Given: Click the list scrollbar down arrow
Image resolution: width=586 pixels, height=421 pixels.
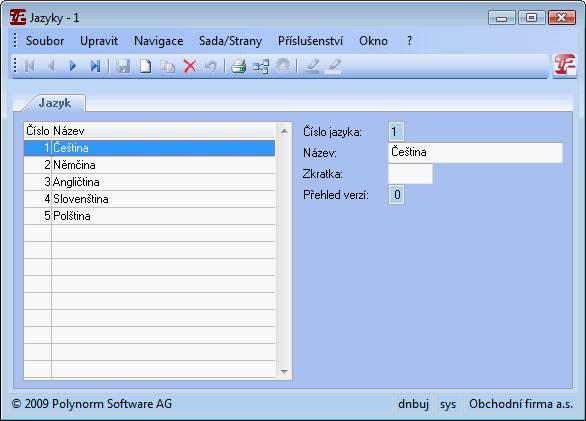Looking at the screenshot, I should click(284, 371).
